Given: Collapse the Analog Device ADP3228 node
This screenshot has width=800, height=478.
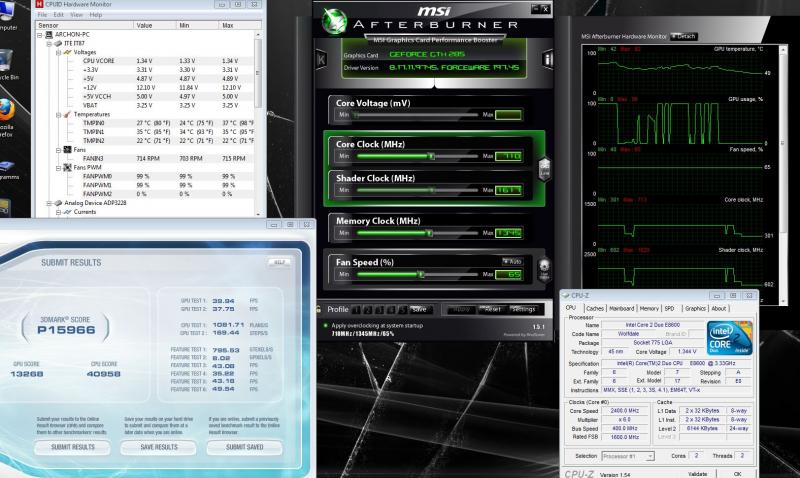Looking at the screenshot, I should point(49,203).
